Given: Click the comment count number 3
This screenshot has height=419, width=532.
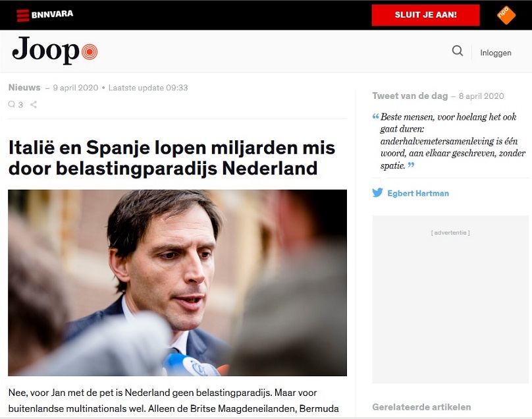Looking at the screenshot, I should click(20, 105).
